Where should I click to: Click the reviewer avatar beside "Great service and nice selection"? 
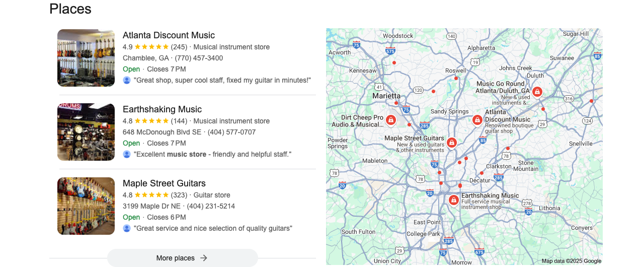[x=127, y=228]
